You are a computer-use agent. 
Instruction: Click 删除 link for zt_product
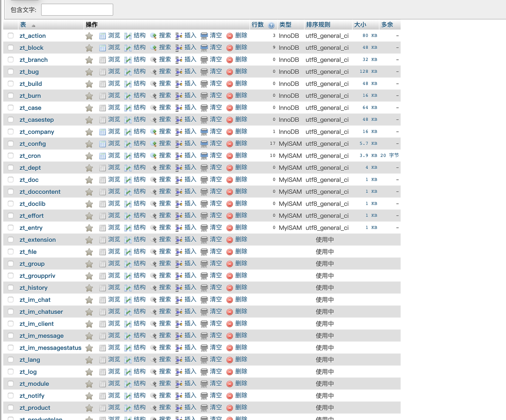(x=241, y=408)
